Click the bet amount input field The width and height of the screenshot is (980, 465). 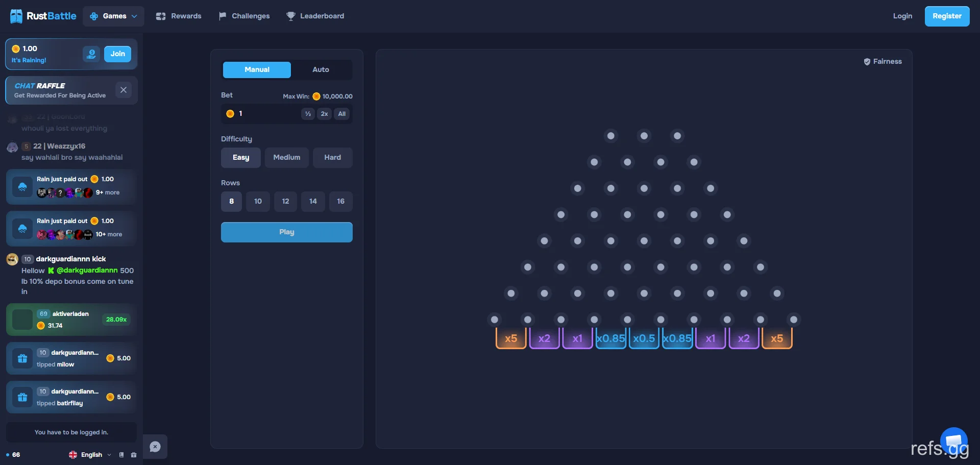tap(263, 114)
